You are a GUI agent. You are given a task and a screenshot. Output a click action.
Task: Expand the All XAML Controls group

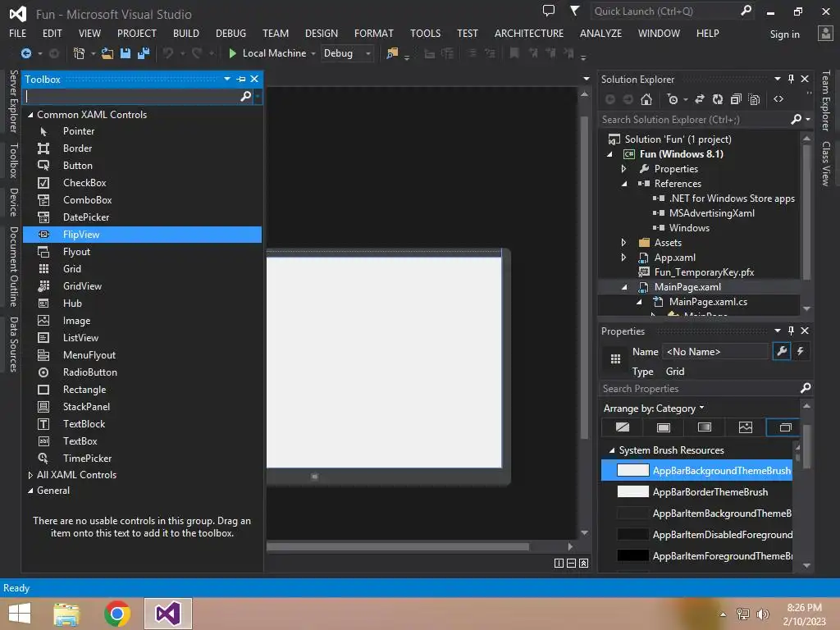tap(30, 475)
